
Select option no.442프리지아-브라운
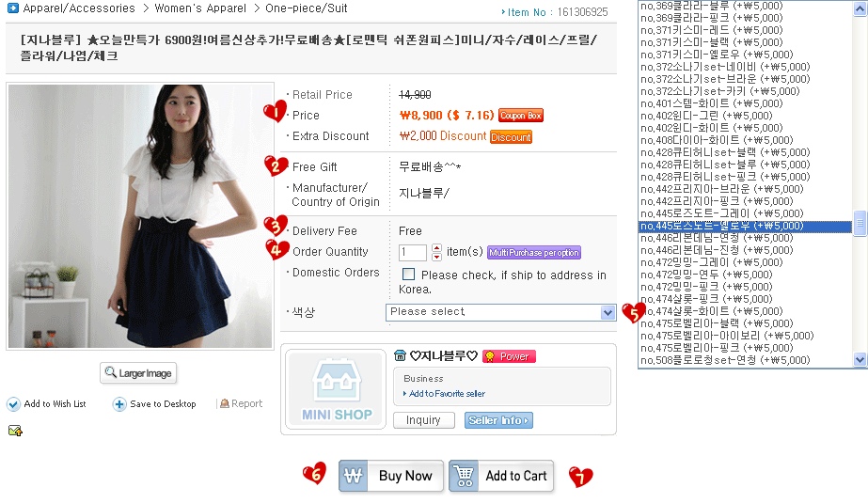pyautogui.click(x=745, y=189)
